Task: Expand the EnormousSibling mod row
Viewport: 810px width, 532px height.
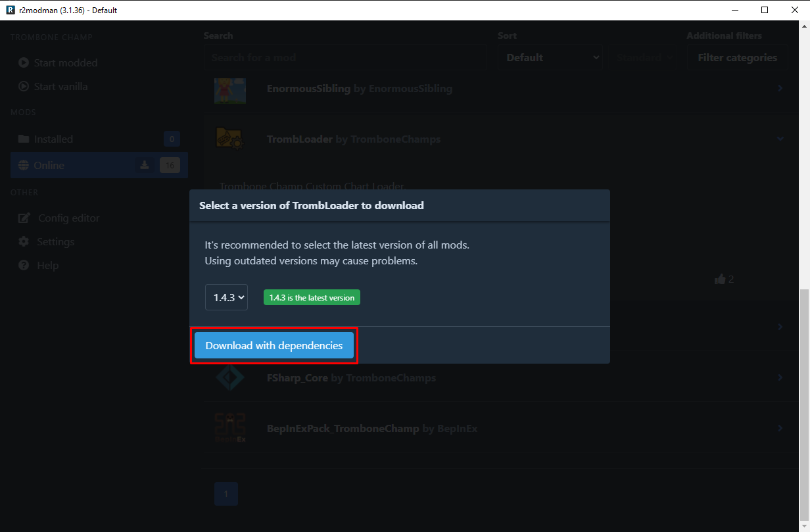Action: click(780, 88)
